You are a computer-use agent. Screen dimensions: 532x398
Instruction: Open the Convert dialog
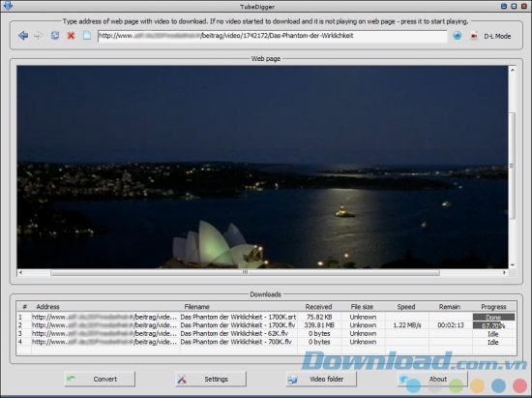coord(100,379)
